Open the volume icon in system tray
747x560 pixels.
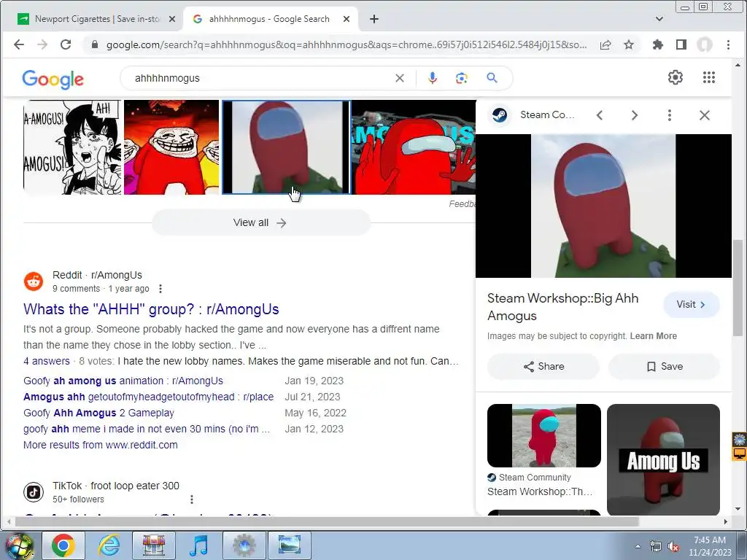point(673,546)
